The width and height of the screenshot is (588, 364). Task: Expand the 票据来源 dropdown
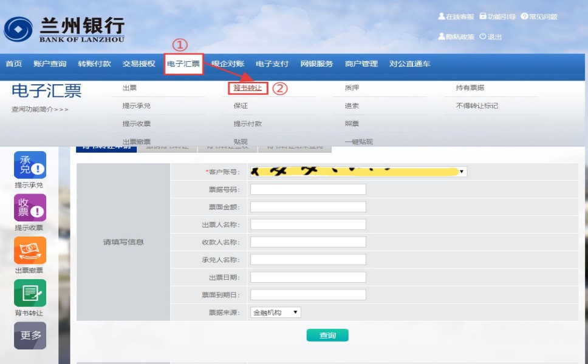pyautogui.click(x=296, y=312)
